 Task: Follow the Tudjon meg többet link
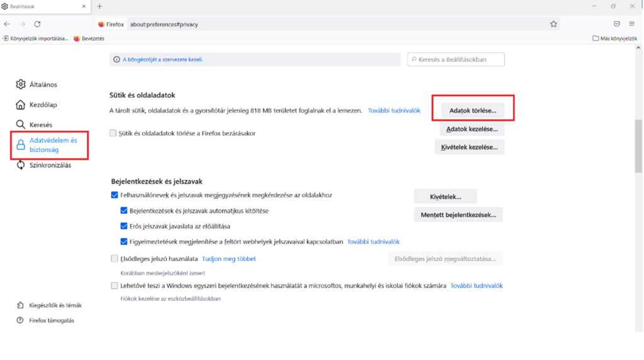tap(229, 259)
